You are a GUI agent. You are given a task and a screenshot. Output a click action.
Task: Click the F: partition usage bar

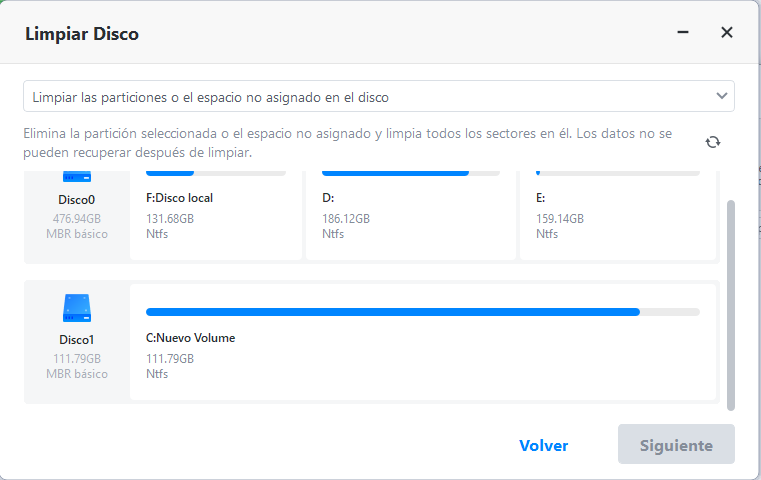click(x=216, y=173)
